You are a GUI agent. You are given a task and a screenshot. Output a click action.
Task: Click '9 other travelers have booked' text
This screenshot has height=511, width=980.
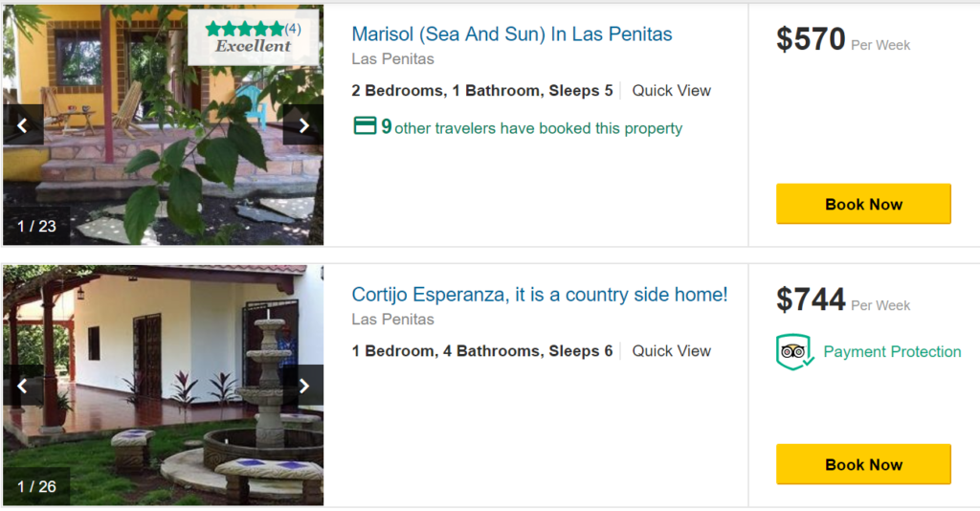point(538,128)
